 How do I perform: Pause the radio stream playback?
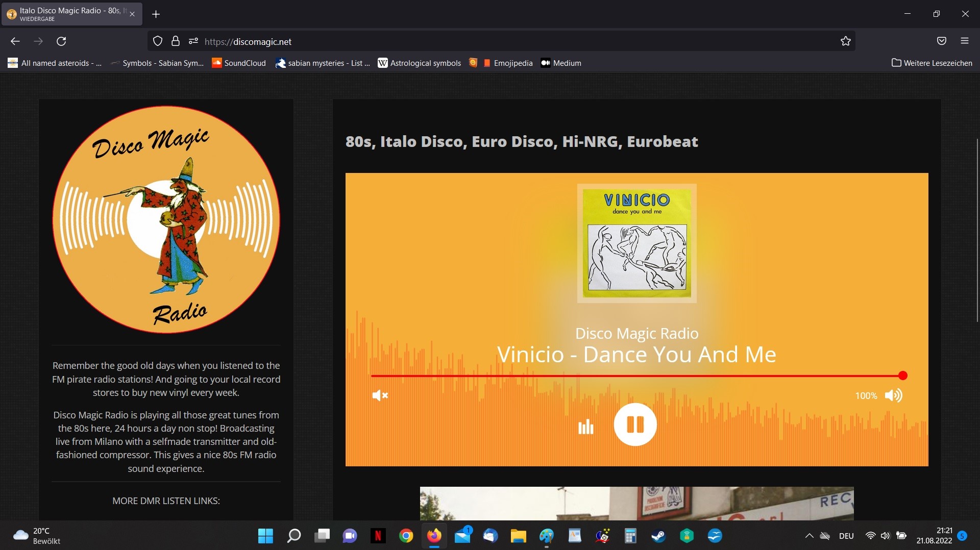coord(635,424)
